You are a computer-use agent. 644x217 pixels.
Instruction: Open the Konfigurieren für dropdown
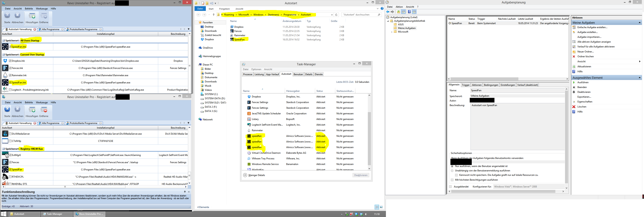click(527, 187)
